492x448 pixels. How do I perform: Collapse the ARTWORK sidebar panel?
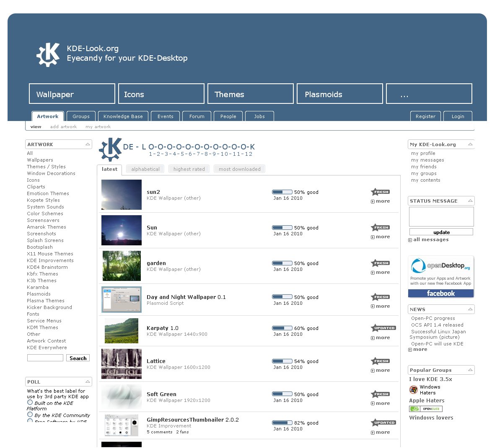click(x=88, y=144)
